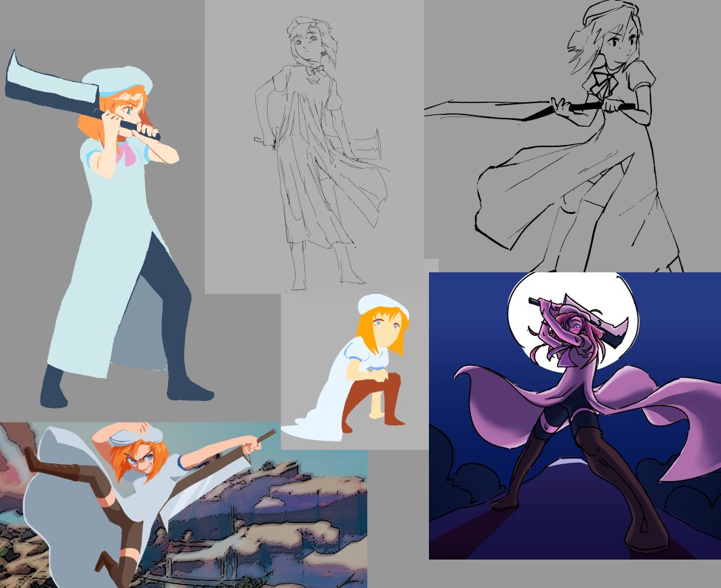Select the small crouching girl in brown boots

(x=354, y=371)
